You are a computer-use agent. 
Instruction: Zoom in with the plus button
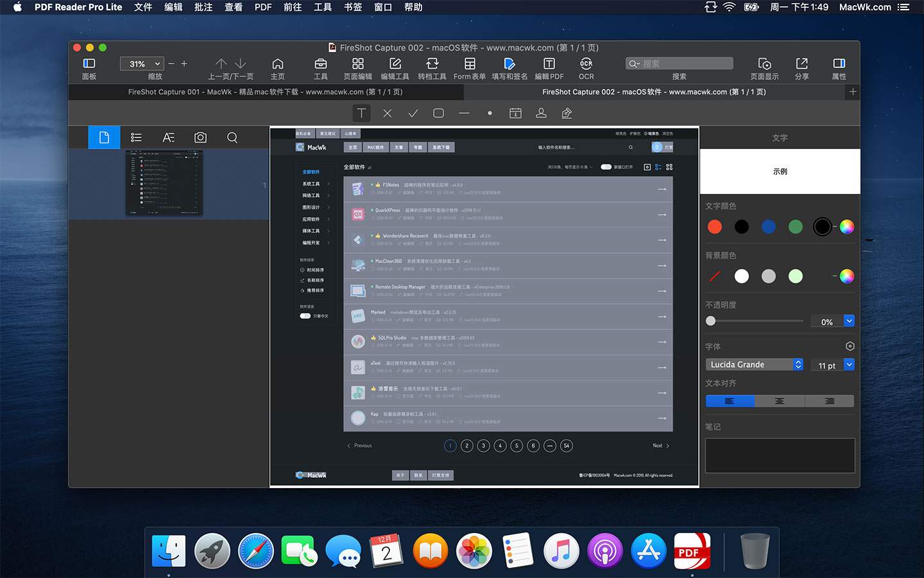pyautogui.click(x=184, y=64)
